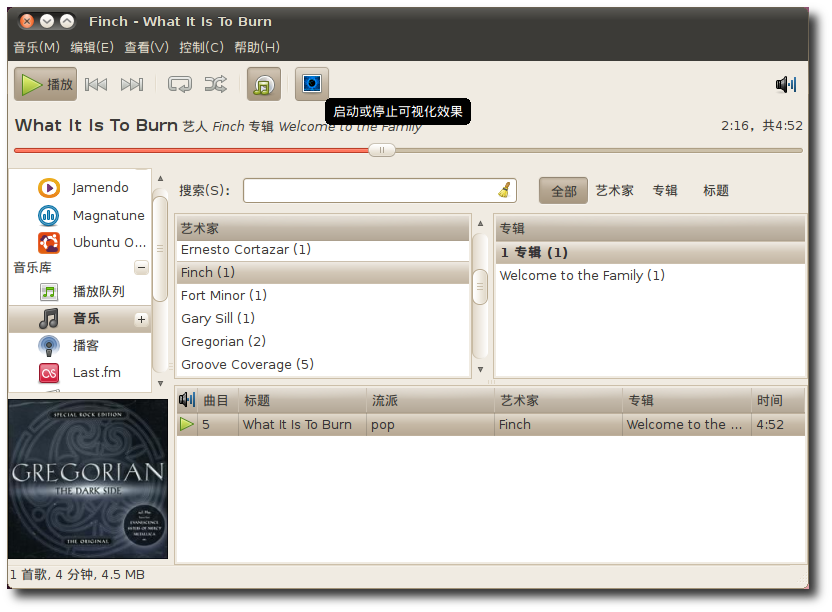Select 音乐 library in sidebar
The height and width of the screenshot is (612, 832).
[x=80, y=318]
